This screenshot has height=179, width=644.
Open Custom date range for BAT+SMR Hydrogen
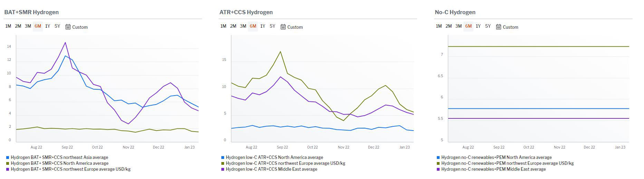[x=80, y=27]
